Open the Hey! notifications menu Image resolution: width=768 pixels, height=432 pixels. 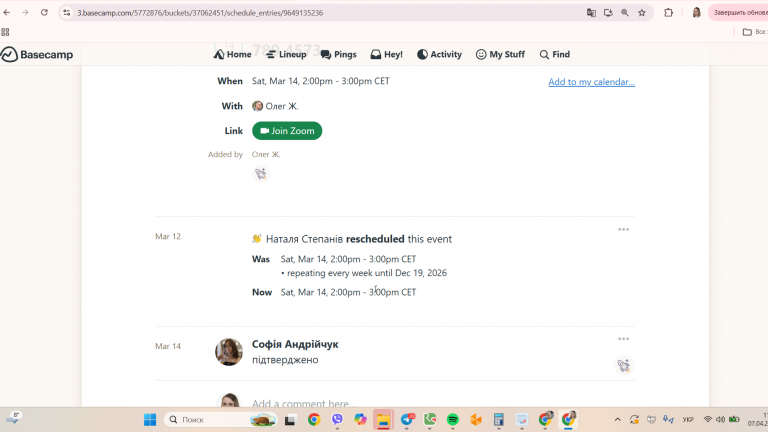click(x=386, y=54)
